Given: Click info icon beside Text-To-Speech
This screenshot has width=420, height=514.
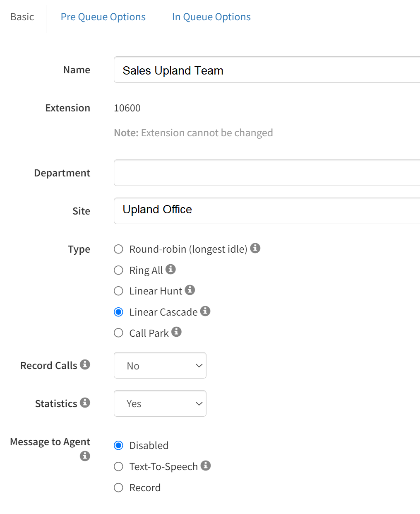Looking at the screenshot, I should 206,466.
